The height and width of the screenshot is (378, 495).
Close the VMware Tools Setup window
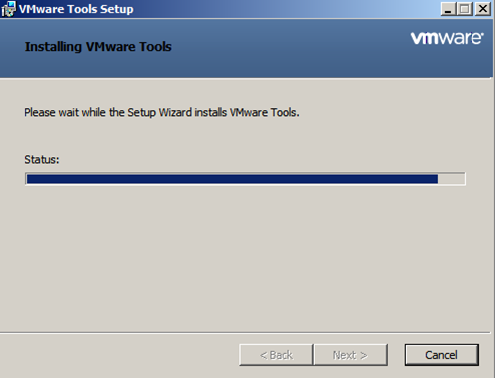483,9
